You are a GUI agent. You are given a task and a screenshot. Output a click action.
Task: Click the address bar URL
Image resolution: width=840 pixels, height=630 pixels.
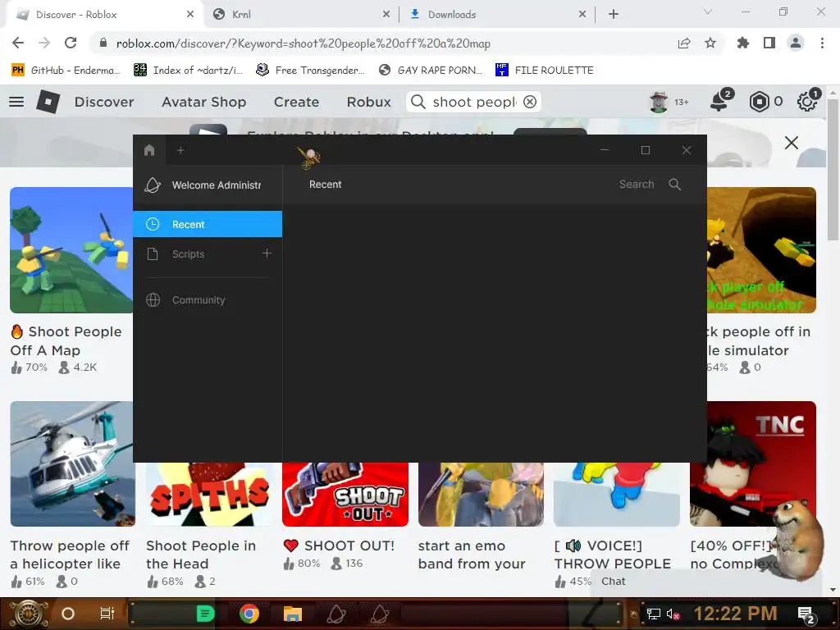point(304,43)
